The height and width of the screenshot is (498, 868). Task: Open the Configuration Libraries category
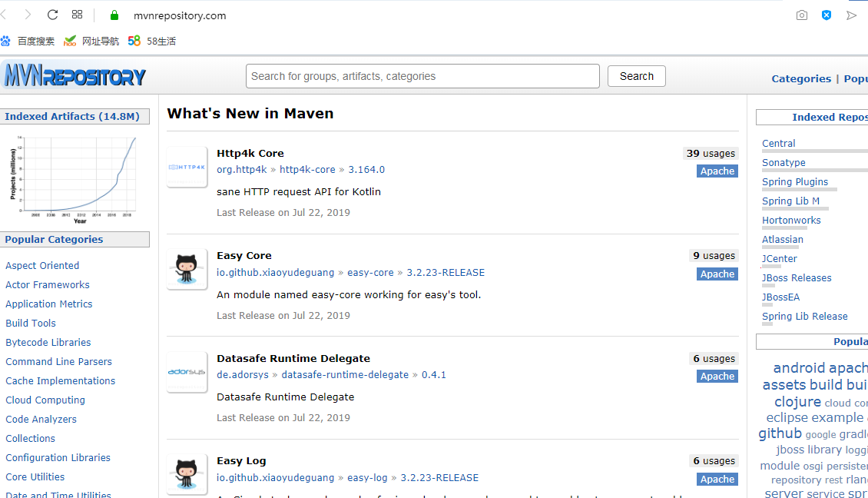[x=58, y=457]
